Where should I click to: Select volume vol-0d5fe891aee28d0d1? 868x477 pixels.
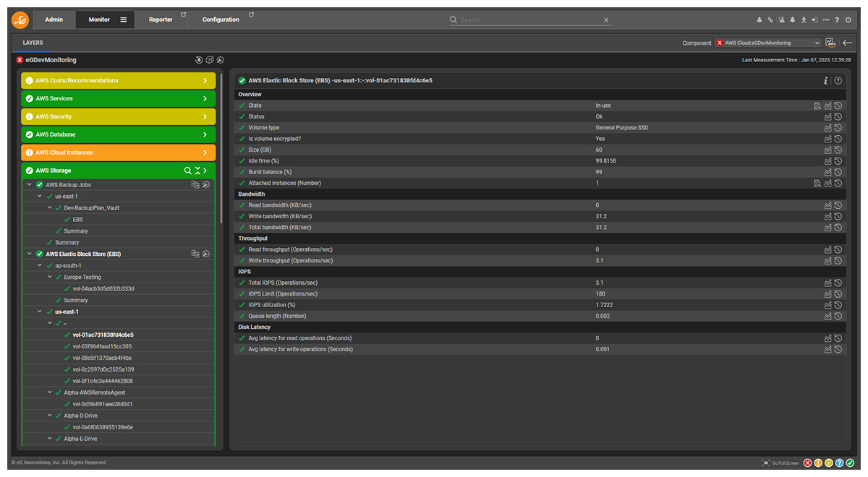[x=103, y=404]
